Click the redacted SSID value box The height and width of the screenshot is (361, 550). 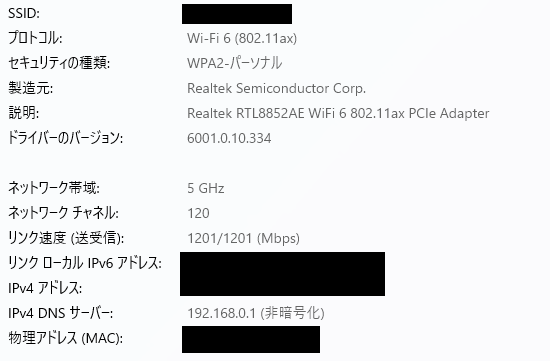point(237,14)
